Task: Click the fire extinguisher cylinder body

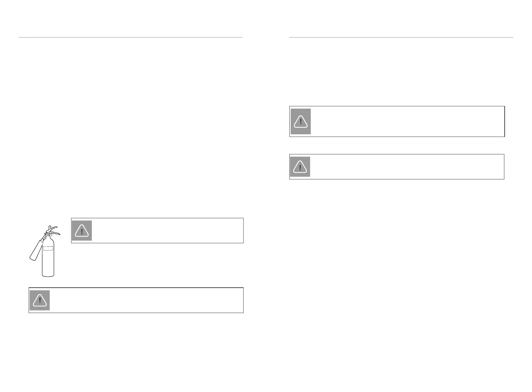Action: click(48, 258)
